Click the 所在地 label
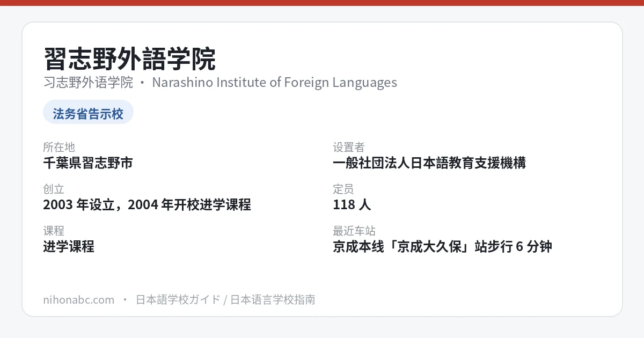644x338 pixels. coord(59,147)
